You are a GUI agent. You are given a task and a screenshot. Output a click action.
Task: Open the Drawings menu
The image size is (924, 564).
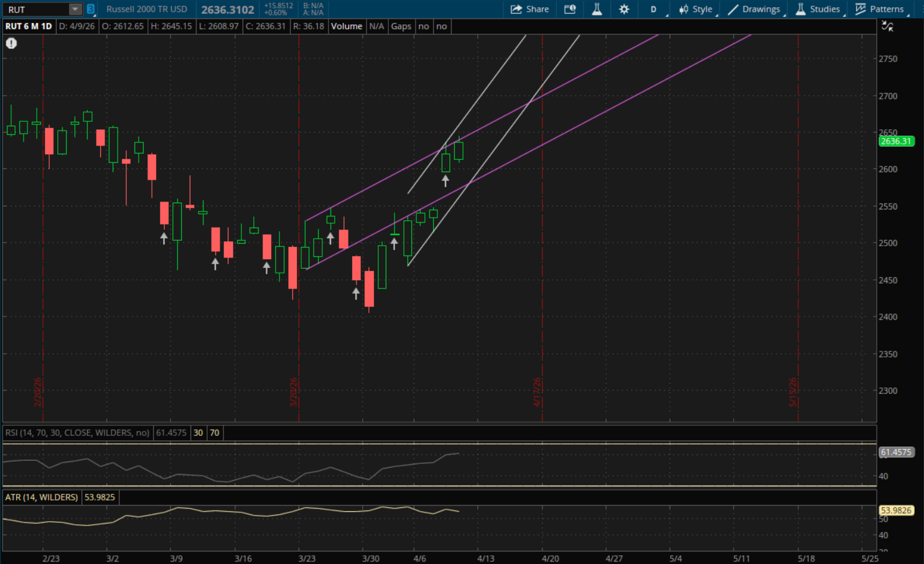tap(754, 9)
